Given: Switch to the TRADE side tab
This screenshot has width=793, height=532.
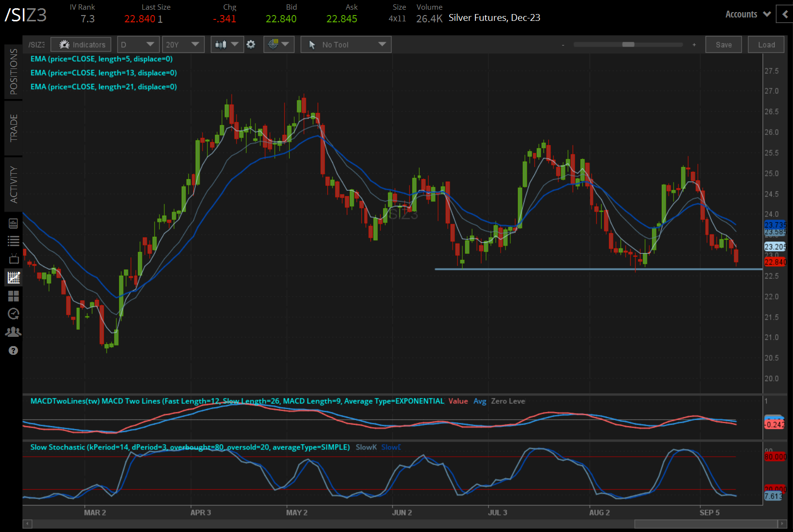Looking at the screenshot, I should (14, 128).
